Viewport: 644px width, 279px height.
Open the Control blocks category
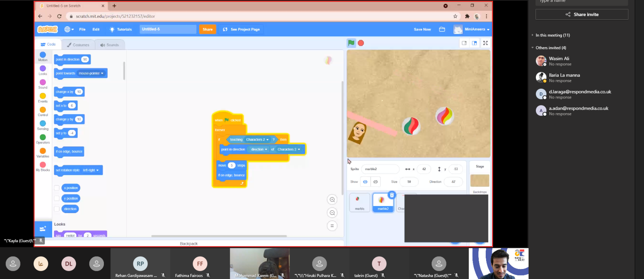[43, 112]
